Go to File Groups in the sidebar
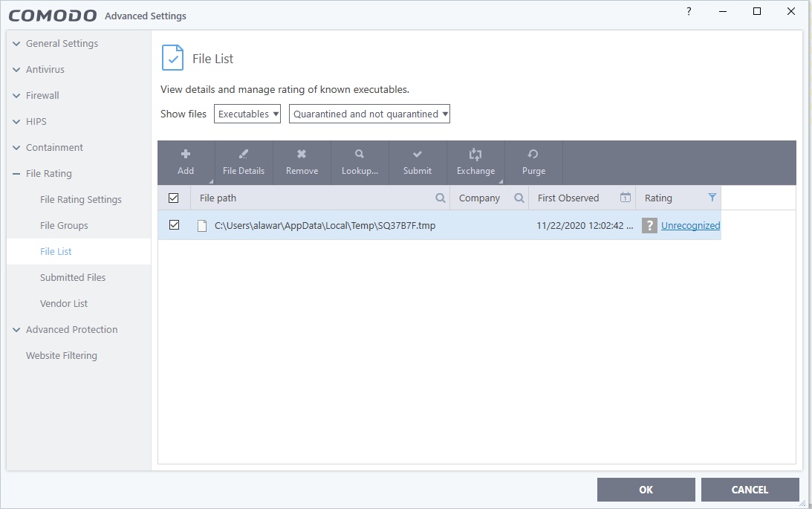The height and width of the screenshot is (509, 812). [64, 226]
